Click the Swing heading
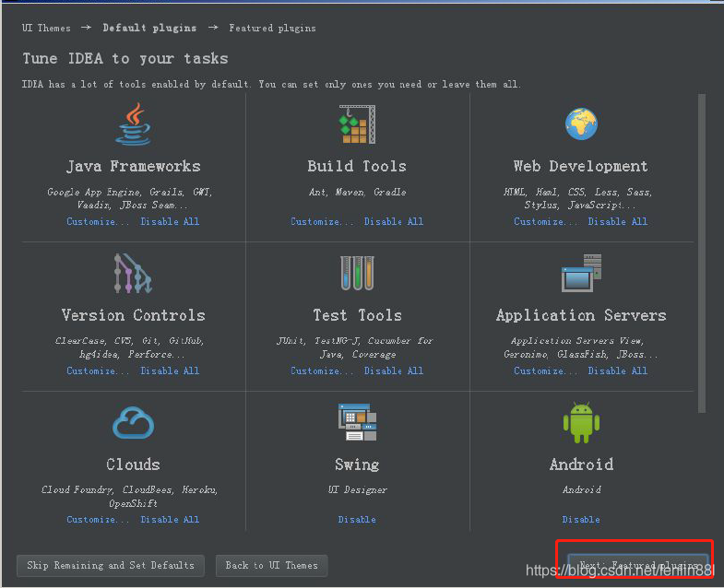The height and width of the screenshot is (588, 724). (357, 465)
